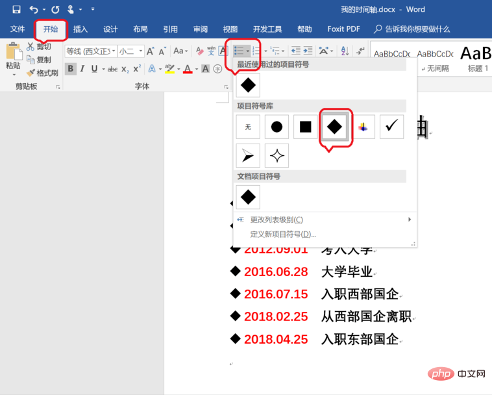The height and width of the screenshot is (395, 492).
Task: Switch to Foxit PDF tab
Action: click(344, 29)
